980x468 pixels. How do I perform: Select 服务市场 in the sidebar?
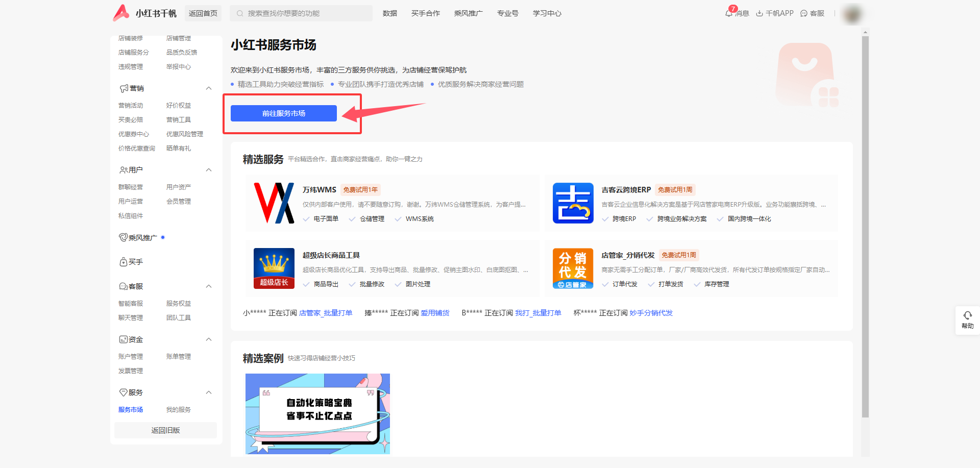131,410
